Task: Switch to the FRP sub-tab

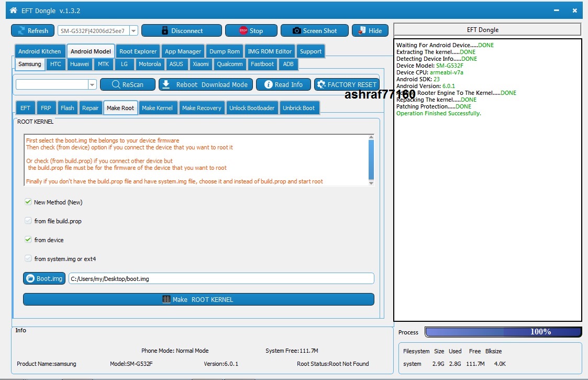Action: point(46,108)
